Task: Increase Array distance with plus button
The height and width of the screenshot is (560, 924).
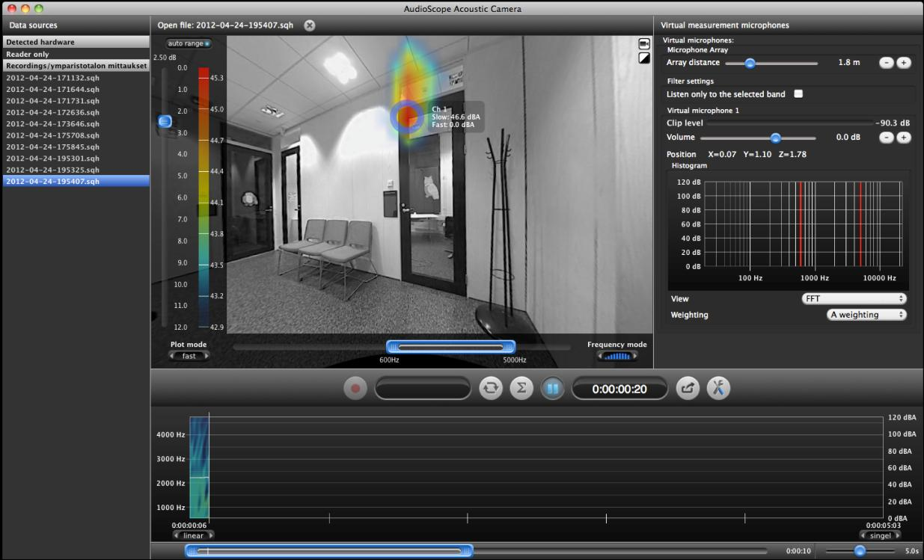Action: pos(904,63)
